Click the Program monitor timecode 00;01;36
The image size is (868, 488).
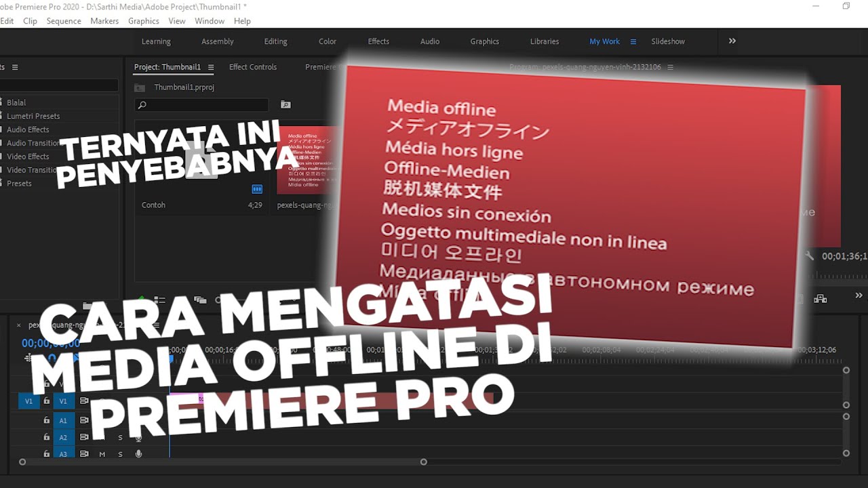(x=844, y=256)
